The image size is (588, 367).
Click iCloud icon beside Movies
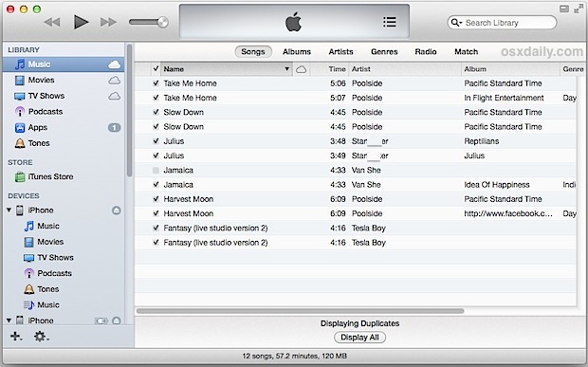coord(115,81)
